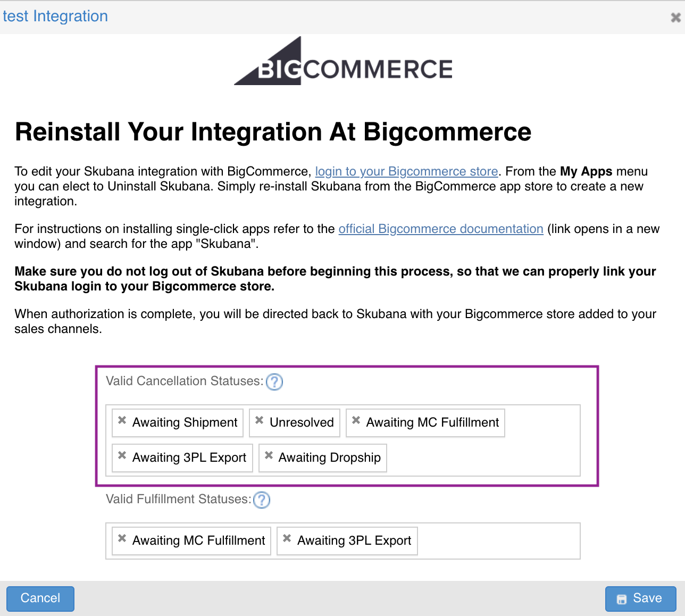Close the test Integration dialog
This screenshot has height=616, width=685.
click(675, 18)
